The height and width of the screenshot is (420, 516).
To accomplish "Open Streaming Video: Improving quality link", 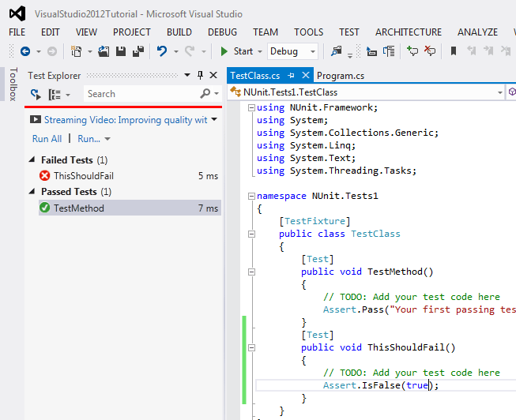I will pyautogui.click(x=126, y=120).
